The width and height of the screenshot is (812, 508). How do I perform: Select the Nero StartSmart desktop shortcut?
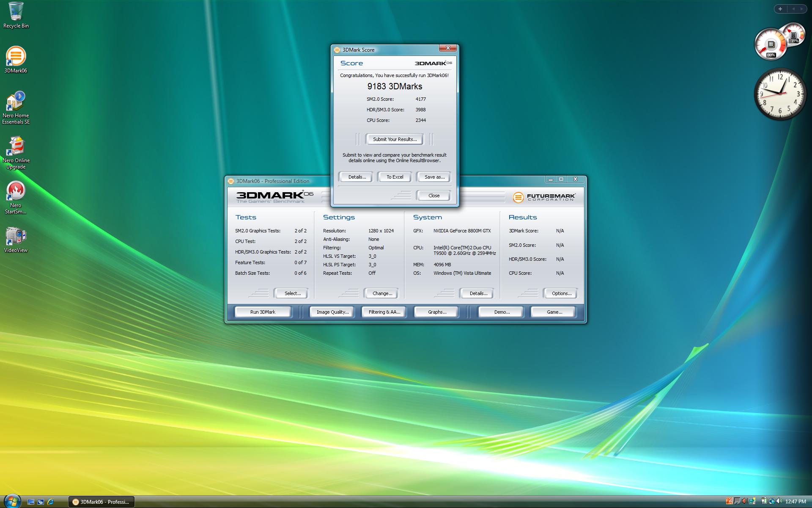16,198
